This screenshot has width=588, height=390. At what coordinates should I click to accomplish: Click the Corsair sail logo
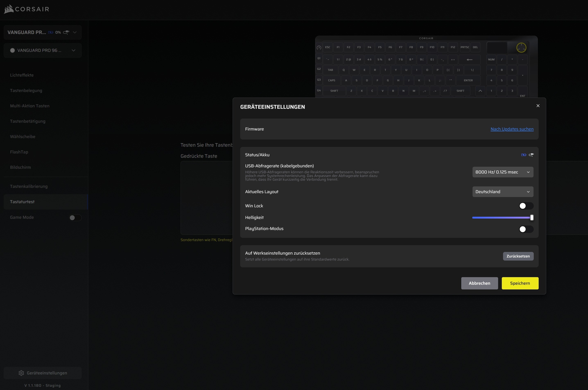pos(9,9)
